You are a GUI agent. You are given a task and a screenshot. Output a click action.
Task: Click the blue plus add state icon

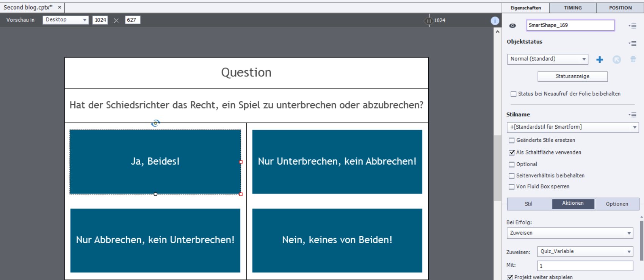coord(600,59)
